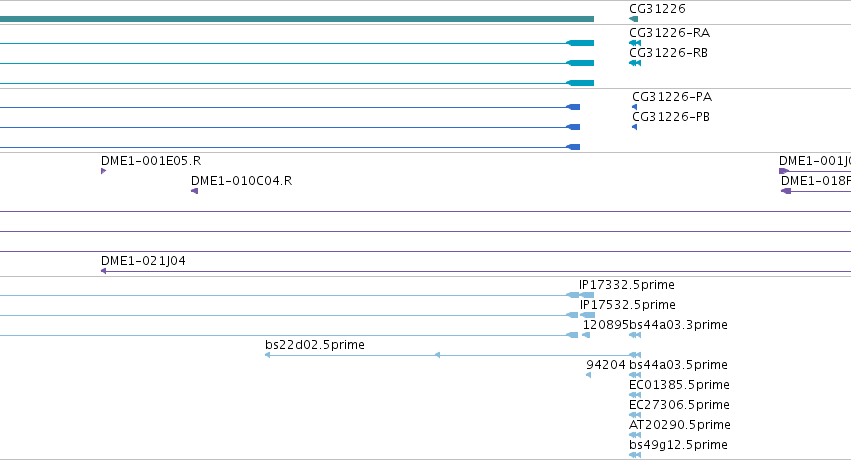The height and width of the screenshot is (460, 851).
Task: Click the purple arrow glyph under DME1-010C04.R
Action: [194, 191]
